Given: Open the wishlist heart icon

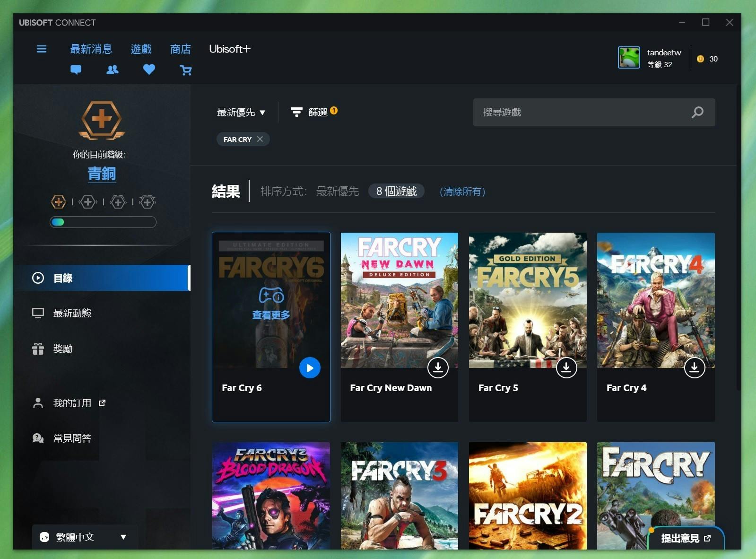Looking at the screenshot, I should 149,70.
